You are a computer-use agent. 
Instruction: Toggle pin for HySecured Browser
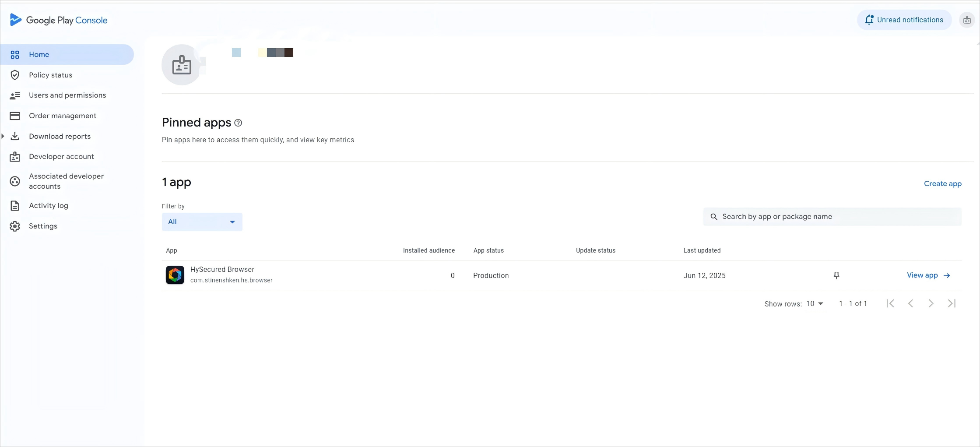[x=836, y=275]
